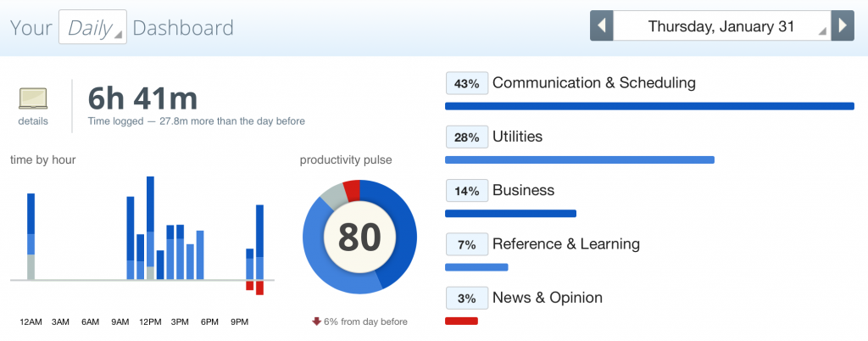868x341 pixels.
Task: Click the 12AM bar in time chart
Action: pos(31,237)
